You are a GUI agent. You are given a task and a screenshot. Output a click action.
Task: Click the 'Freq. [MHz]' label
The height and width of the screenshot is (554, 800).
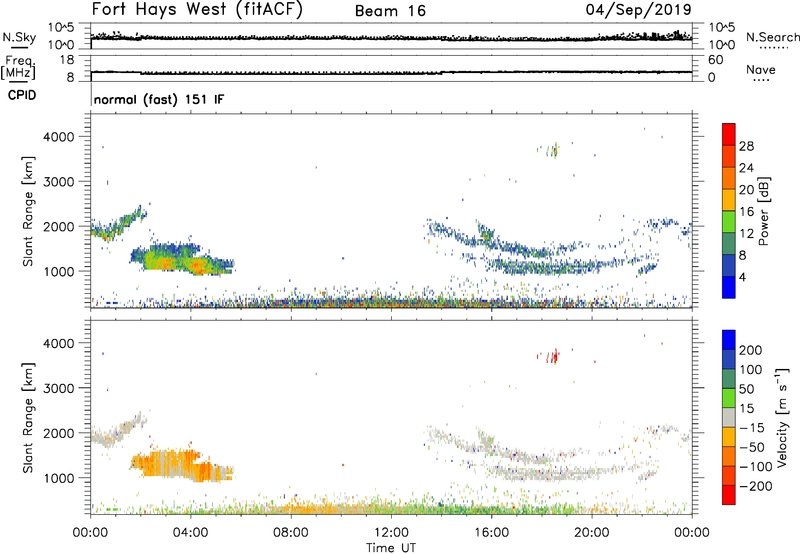tap(18, 67)
